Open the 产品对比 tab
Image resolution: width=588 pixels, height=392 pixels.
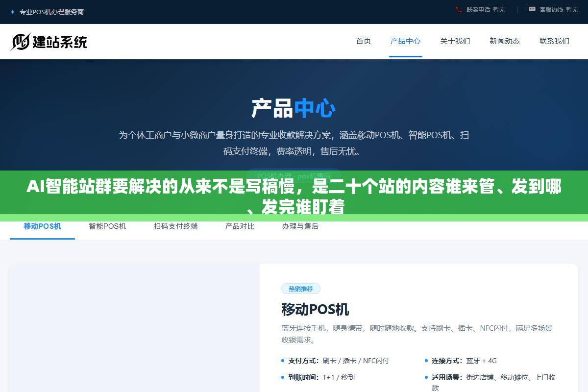[240, 226]
